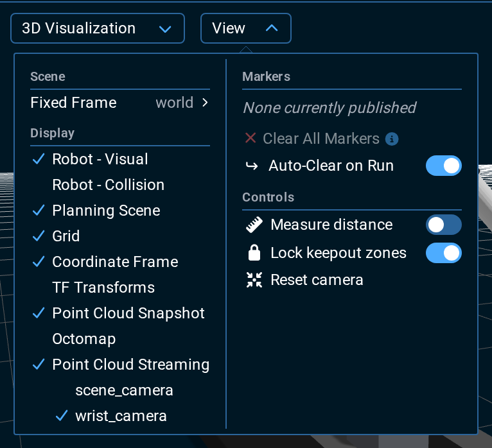Enable TF Transforms display
This screenshot has width=492, height=448.
click(x=120, y=288)
